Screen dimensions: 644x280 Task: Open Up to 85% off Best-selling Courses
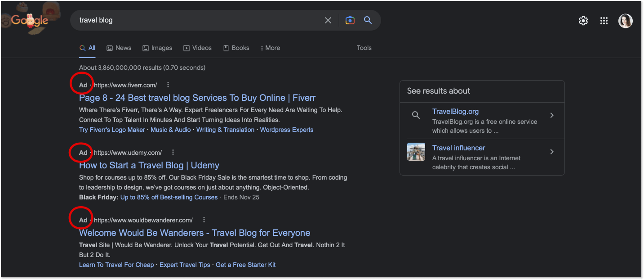[169, 197]
